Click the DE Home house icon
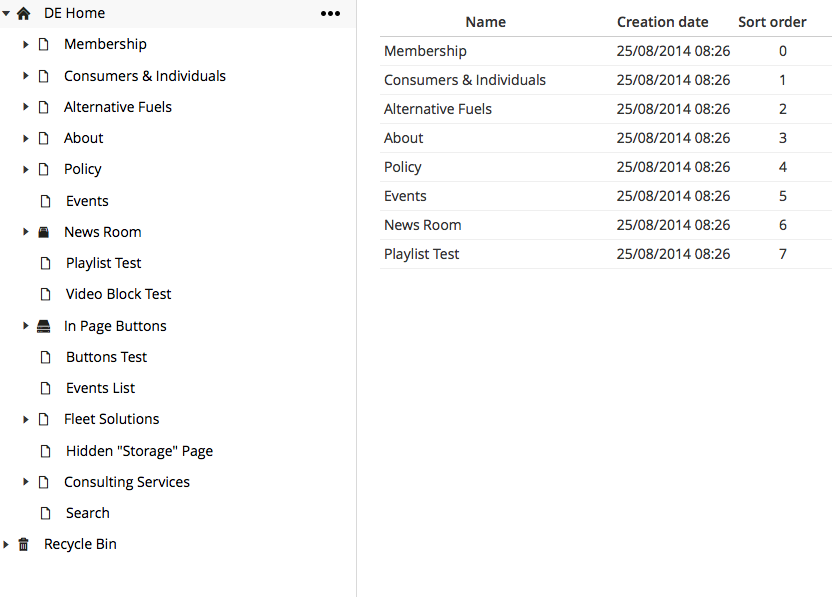 [24, 13]
